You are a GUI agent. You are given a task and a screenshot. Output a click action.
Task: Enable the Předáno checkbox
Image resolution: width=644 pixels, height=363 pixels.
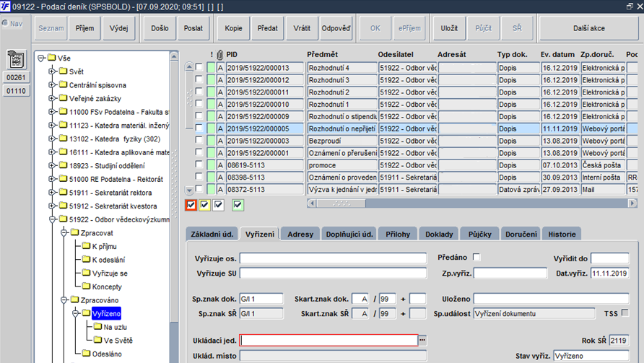(477, 257)
